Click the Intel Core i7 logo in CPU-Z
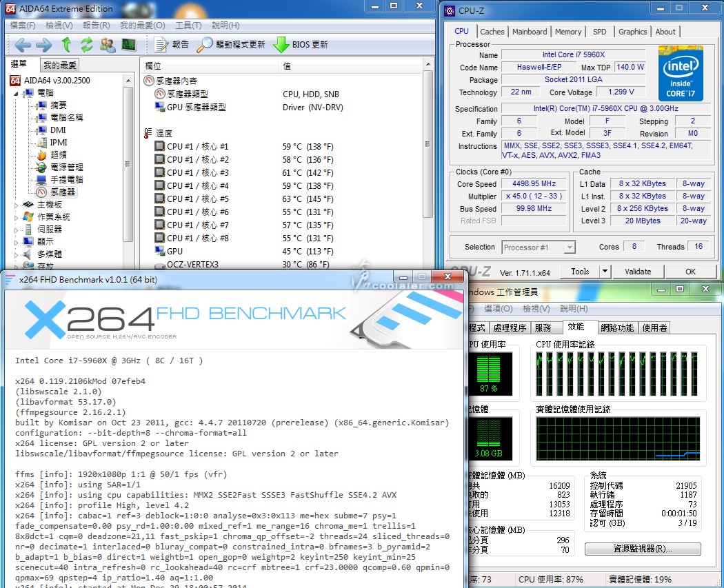This screenshot has width=724, height=588. click(681, 74)
